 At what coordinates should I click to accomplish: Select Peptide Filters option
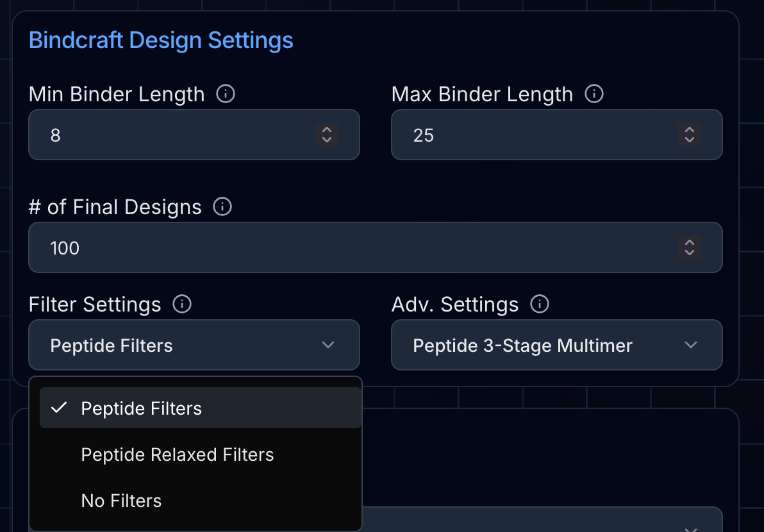(200, 408)
